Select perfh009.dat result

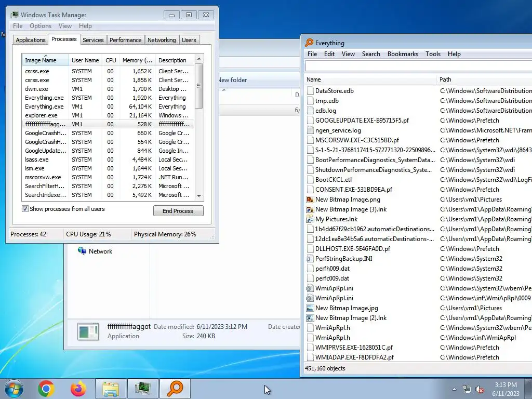point(418,269)
